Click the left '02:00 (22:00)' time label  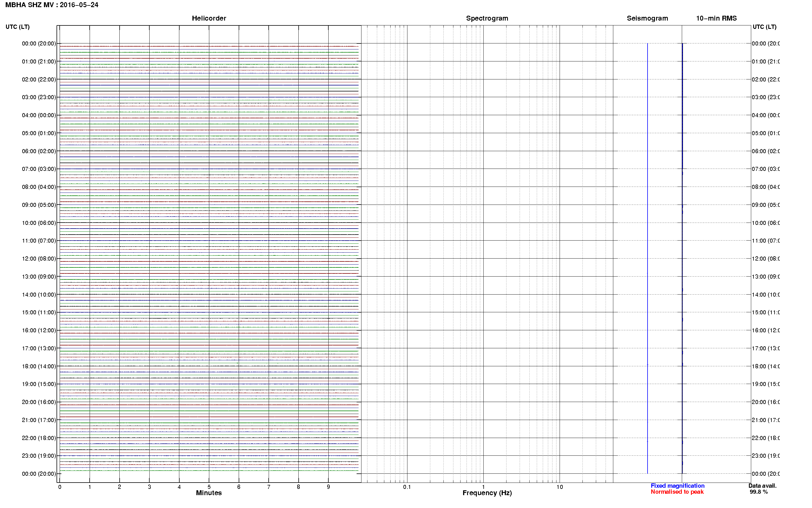[39, 80]
